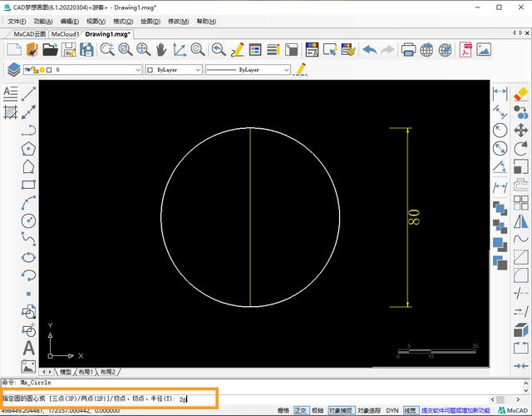Select the Polygon draw tool in left toolbar
The image size is (532, 416).
pos(29,148)
